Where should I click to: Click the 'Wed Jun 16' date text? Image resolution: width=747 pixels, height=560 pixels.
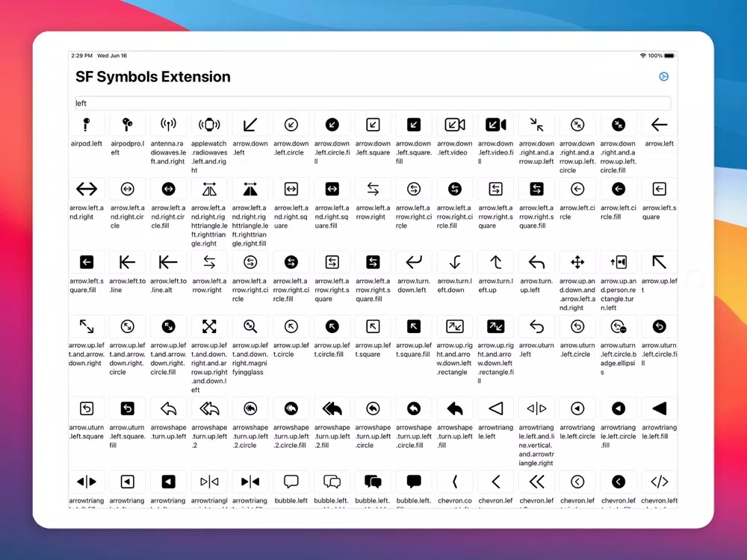(112, 56)
